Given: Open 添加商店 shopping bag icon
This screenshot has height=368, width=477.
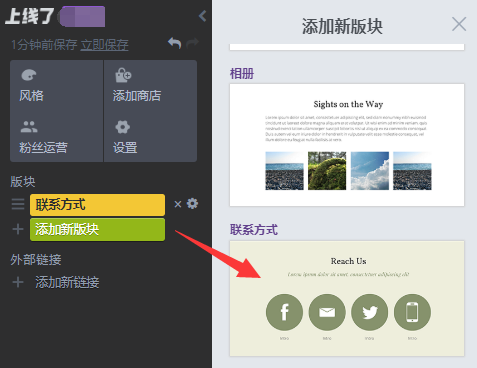Looking at the screenshot, I should [x=123, y=75].
